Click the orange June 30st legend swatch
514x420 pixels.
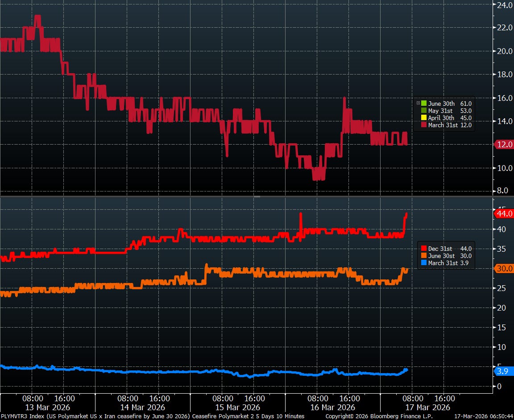(x=424, y=256)
